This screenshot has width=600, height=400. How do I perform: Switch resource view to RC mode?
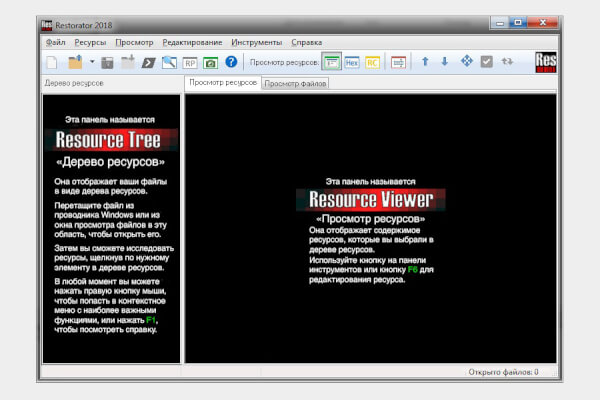coord(372,62)
